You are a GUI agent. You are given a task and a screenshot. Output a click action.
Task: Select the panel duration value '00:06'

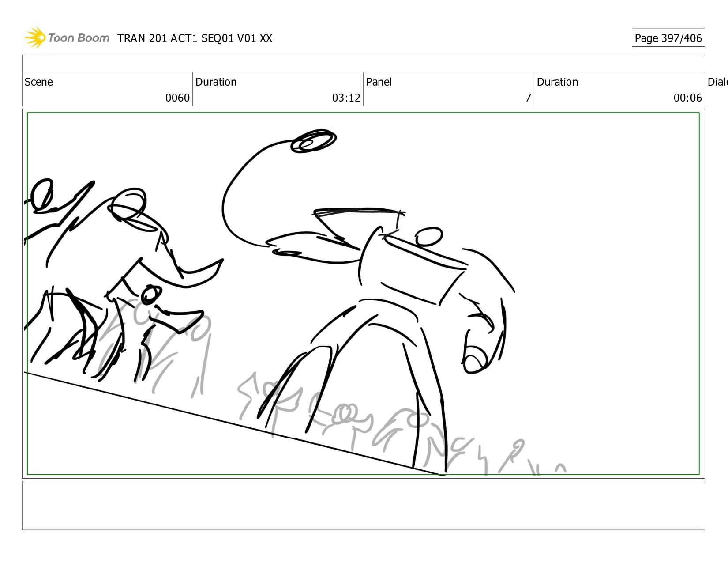(x=687, y=98)
